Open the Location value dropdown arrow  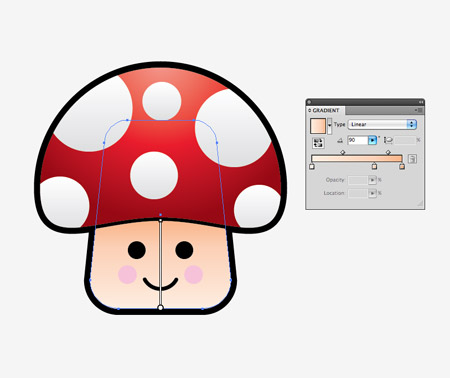tap(372, 193)
